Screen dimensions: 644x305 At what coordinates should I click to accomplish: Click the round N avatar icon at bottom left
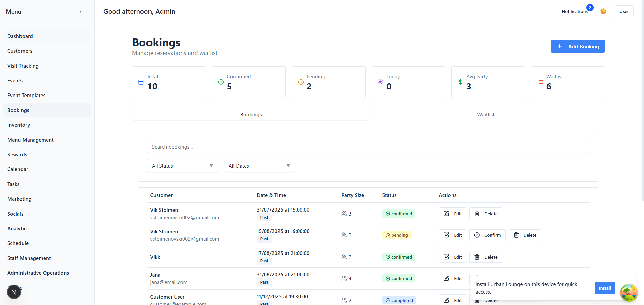point(14,292)
